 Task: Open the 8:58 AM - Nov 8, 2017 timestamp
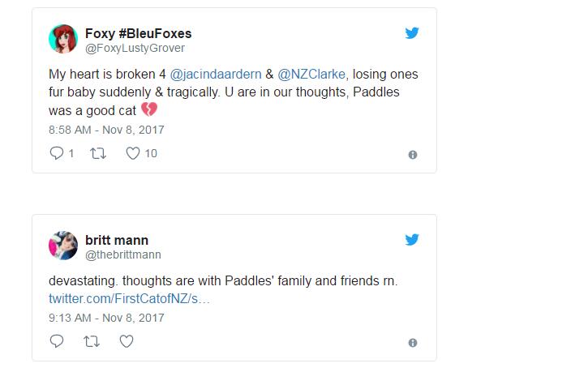106,129
